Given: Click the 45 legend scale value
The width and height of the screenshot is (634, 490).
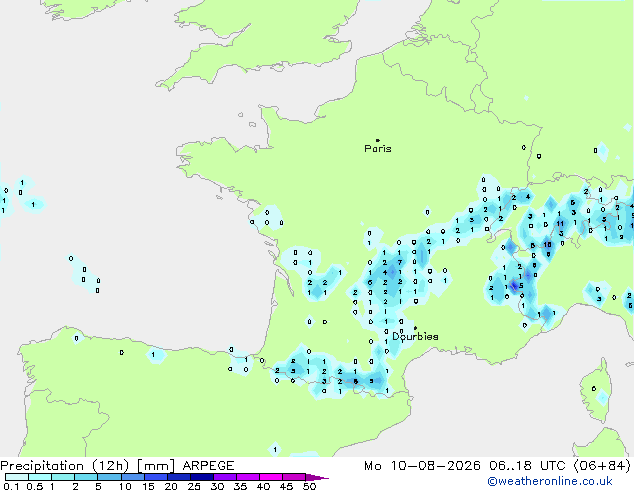Looking at the screenshot, I should click(286, 486).
